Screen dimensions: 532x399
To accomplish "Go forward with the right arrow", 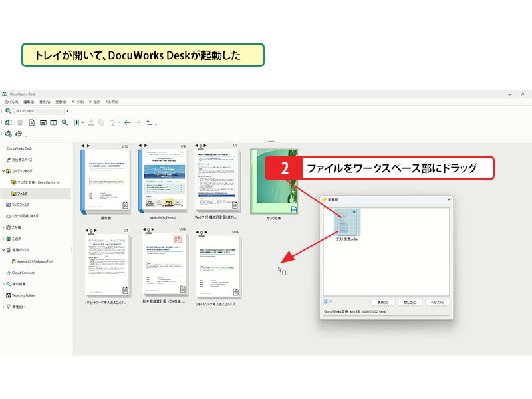I will click(x=138, y=122).
